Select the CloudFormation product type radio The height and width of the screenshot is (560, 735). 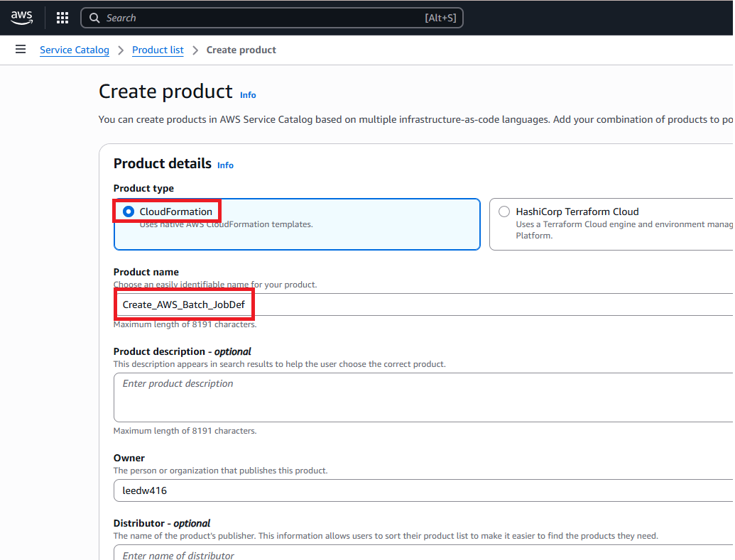129,212
